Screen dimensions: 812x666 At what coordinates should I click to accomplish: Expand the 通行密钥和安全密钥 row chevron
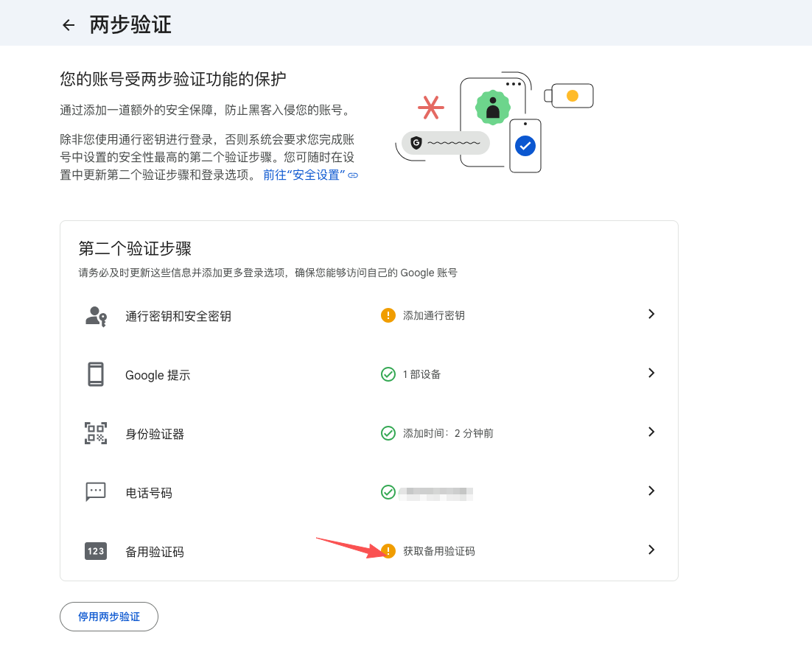point(651,314)
